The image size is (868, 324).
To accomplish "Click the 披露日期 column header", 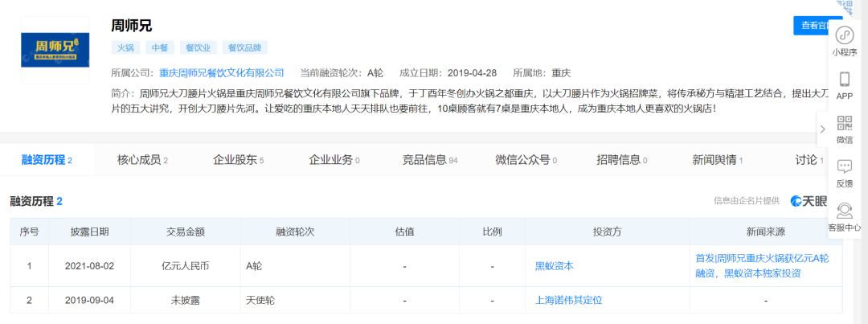I will [89, 232].
